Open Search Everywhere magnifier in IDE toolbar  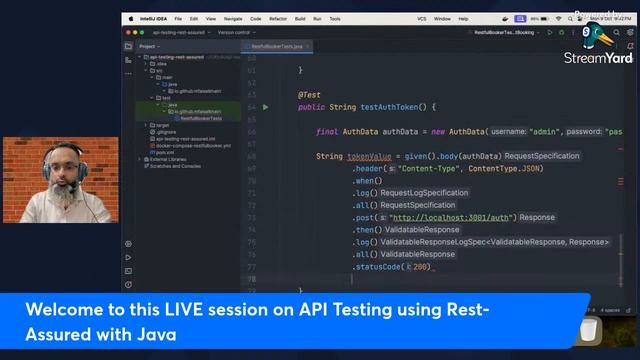pos(616,32)
